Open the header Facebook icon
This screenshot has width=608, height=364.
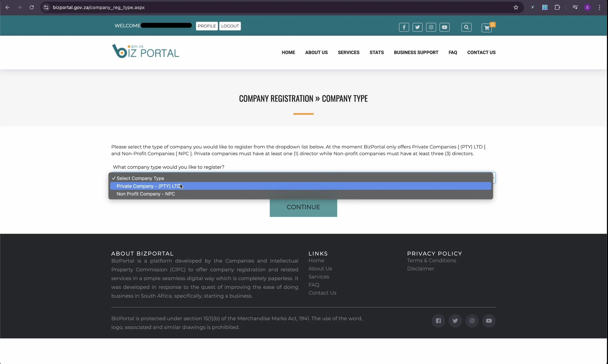point(404,27)
